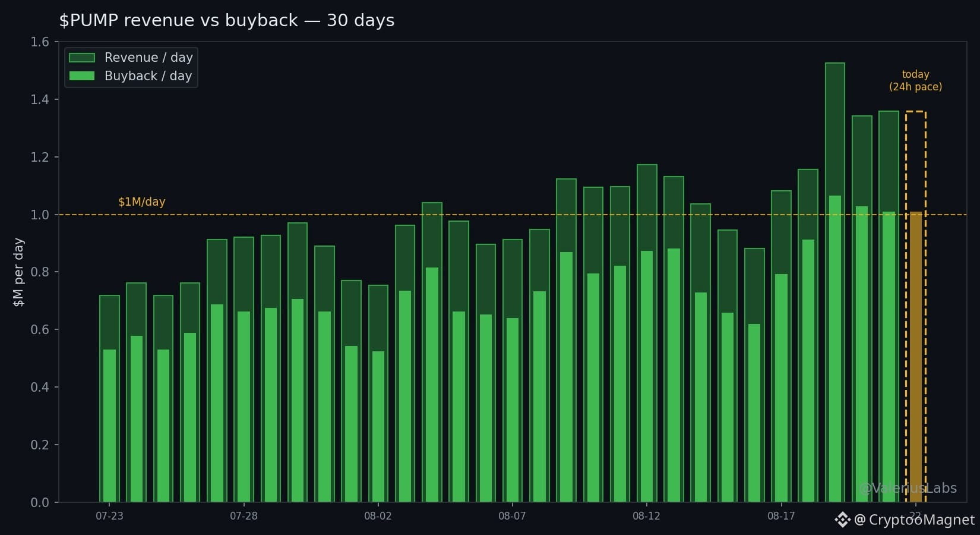This screenshot has height=535, width=980.
Task: Click the x-axis date label "07-23"
Action: coord(109,516)
